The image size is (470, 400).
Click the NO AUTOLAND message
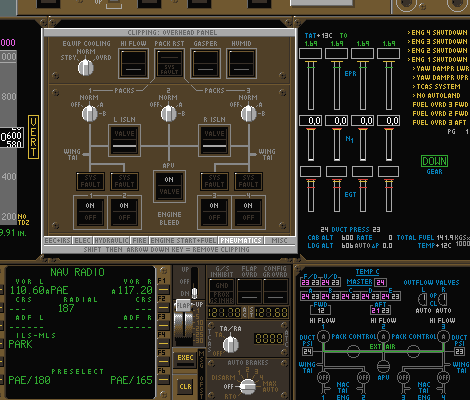coord(436,96)
